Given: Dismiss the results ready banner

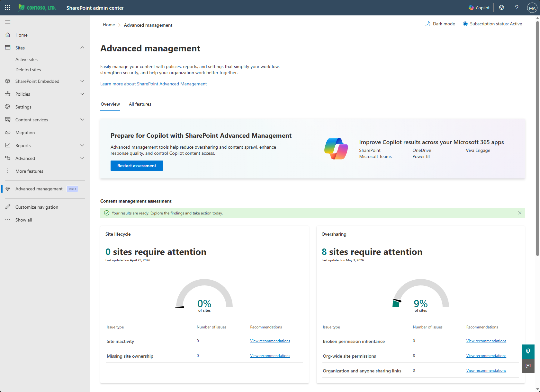Looking at the screenshot, I should click(520, 213).
